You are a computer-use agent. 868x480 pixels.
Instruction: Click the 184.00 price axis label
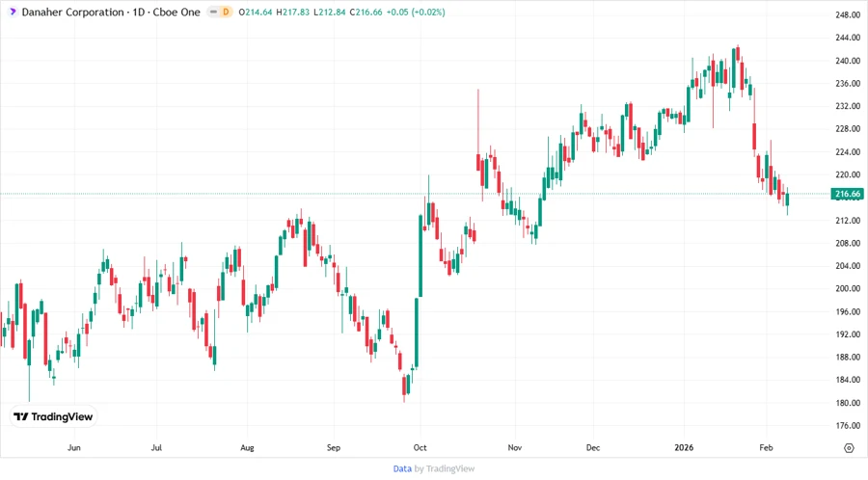click(x=848, y=380)
